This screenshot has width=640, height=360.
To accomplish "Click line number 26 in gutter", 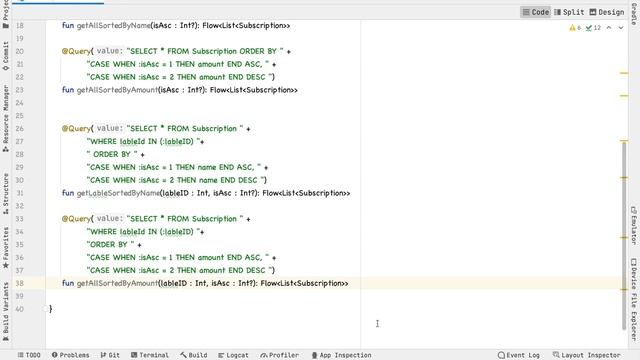I will point(19,129).
